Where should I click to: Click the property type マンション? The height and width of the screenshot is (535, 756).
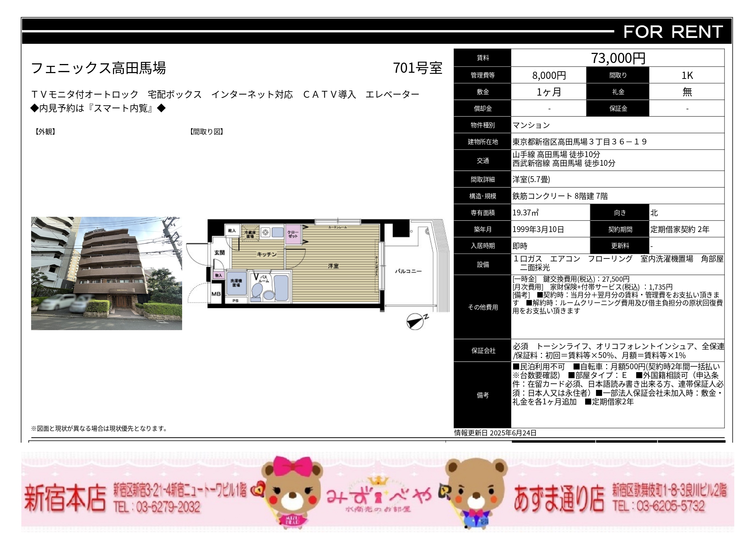[x=531, y=125]
